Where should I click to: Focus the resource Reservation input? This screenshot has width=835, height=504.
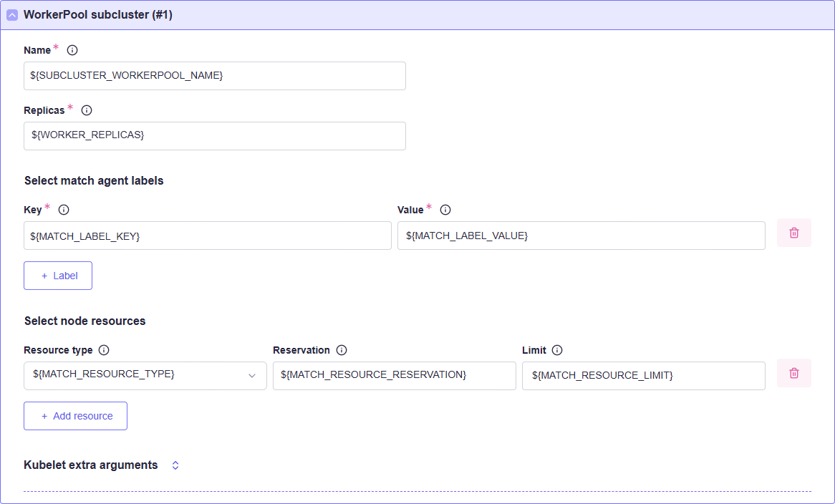394,375
